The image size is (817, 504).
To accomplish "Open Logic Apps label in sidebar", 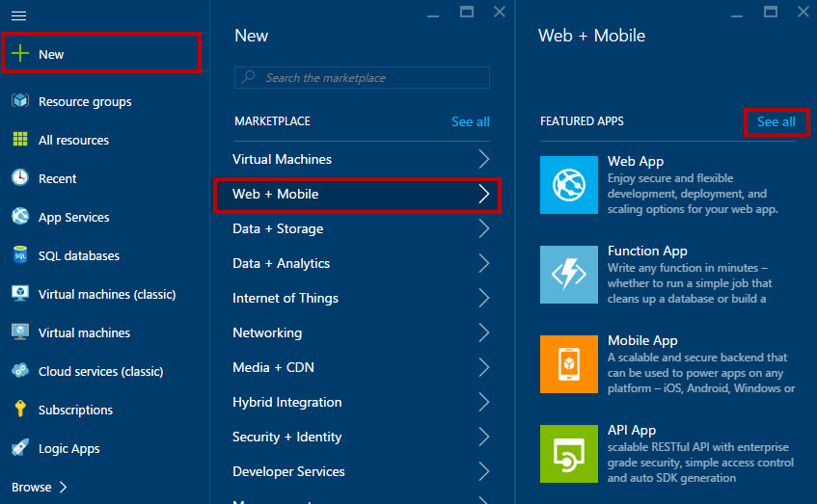I will (68, 448).
